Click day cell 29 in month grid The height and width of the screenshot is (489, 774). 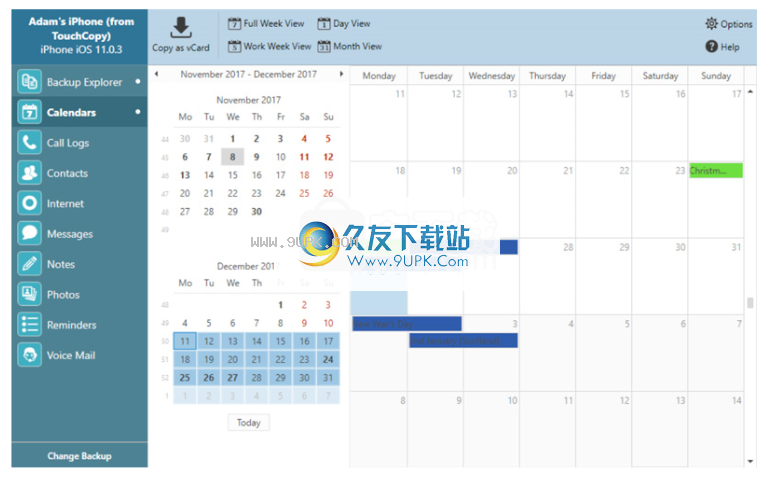[604, 276]
